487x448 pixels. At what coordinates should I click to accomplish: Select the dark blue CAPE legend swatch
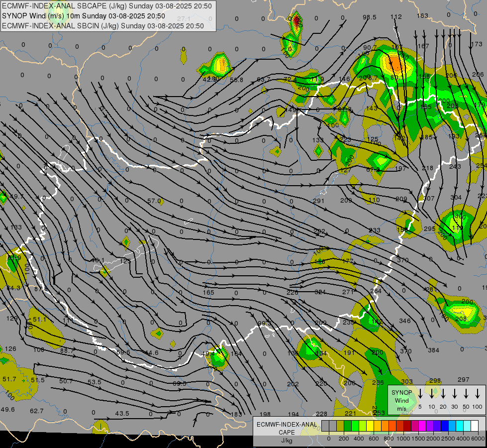(444, 426)
